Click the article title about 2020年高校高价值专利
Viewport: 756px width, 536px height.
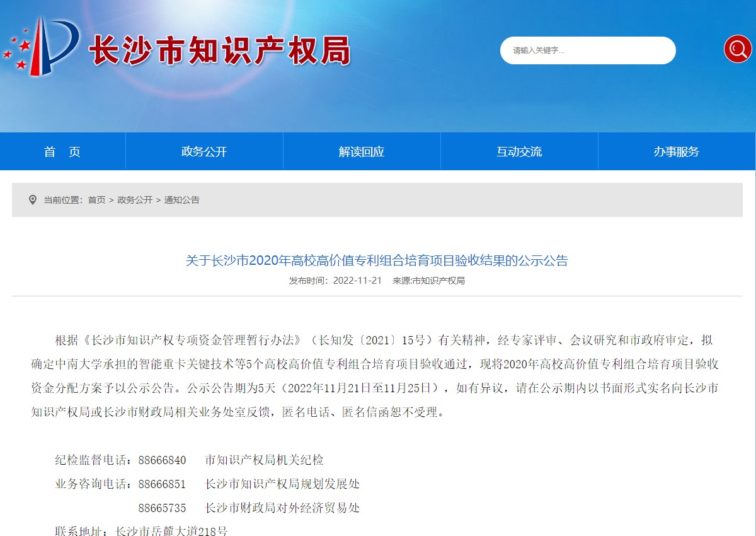coord(377,260)
